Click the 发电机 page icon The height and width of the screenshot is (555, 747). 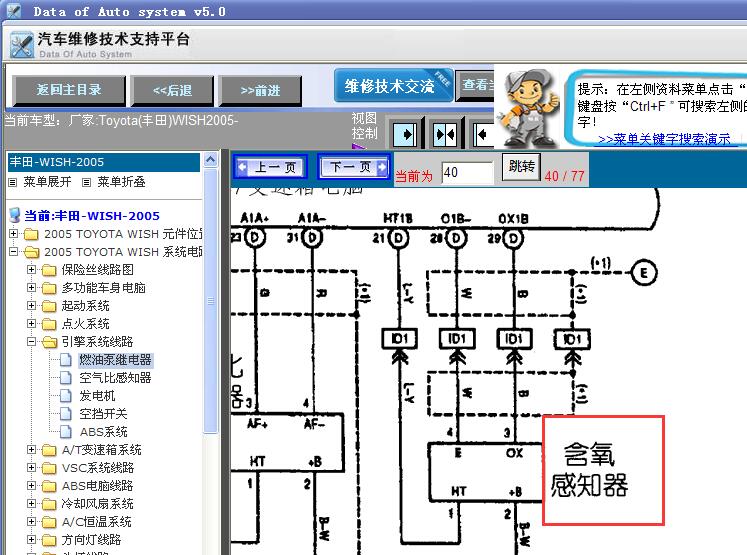click(66, 396)
